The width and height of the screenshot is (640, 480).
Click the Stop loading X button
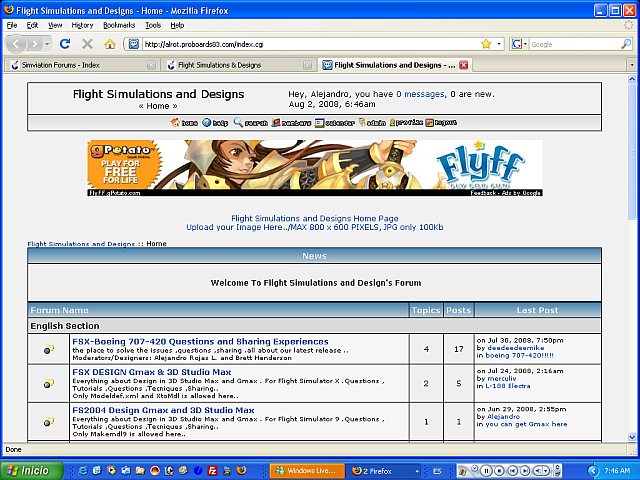coord(87,44)
